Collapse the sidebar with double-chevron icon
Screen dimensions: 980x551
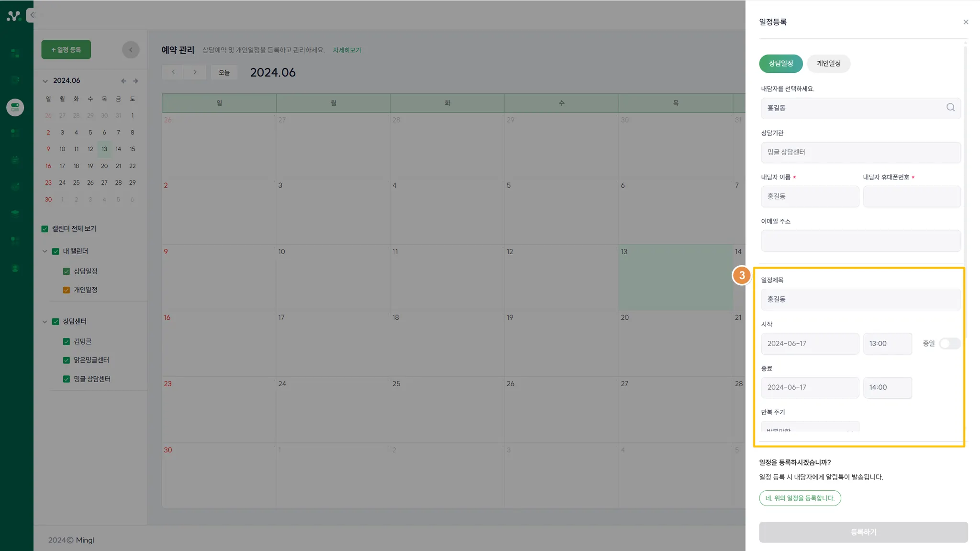(x=33, y=15)
